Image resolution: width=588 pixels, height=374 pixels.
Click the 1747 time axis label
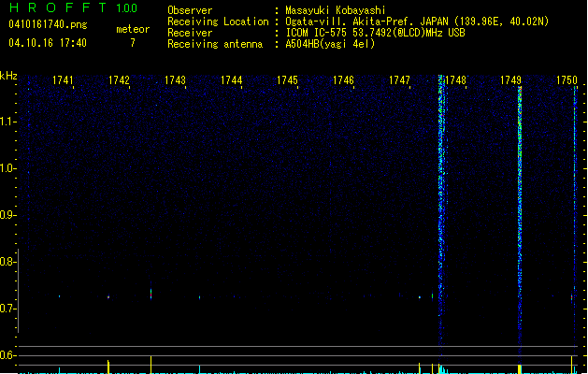(399, 80)
